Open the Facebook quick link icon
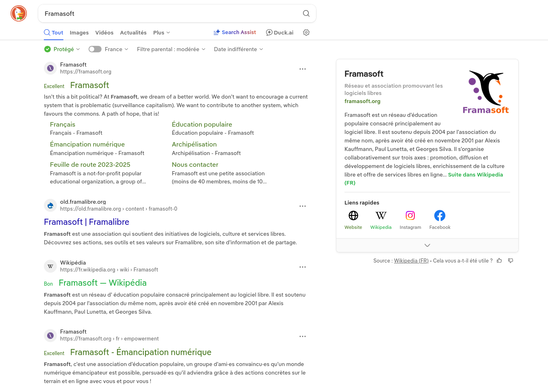 tap(440, 215)
